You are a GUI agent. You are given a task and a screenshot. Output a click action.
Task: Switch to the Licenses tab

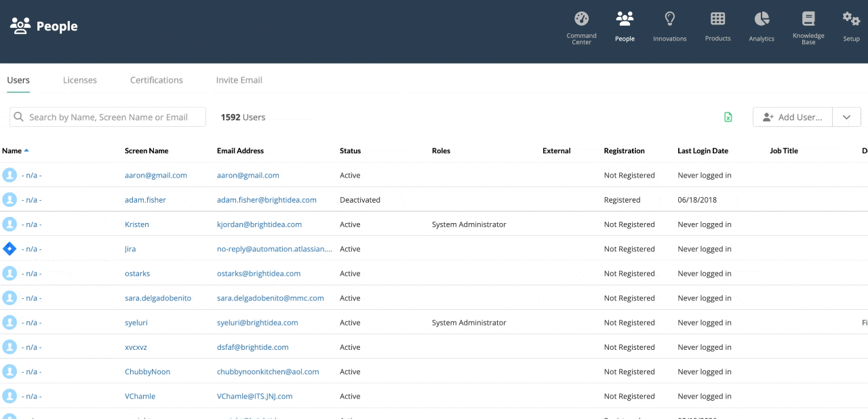pos(80,80)
